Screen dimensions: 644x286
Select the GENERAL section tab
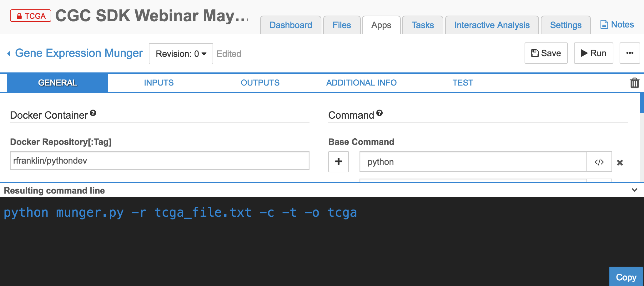point(58,83)
